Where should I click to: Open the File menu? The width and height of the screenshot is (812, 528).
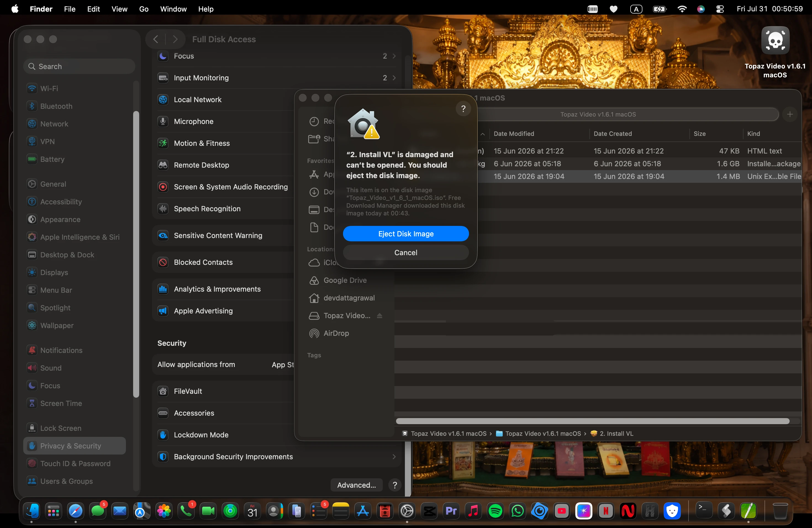(70, 9)
